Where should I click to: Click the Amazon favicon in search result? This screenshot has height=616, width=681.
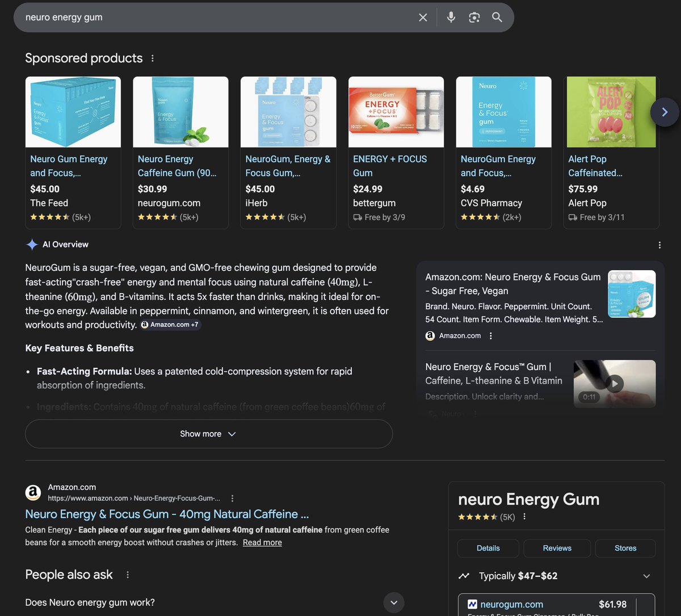(x=33, y=493)
